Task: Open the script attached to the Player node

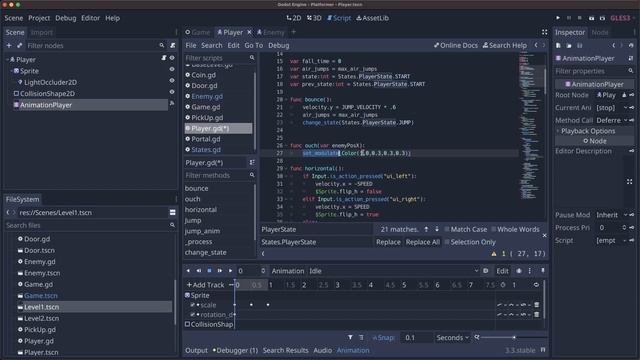Action: tap(164, 58)
